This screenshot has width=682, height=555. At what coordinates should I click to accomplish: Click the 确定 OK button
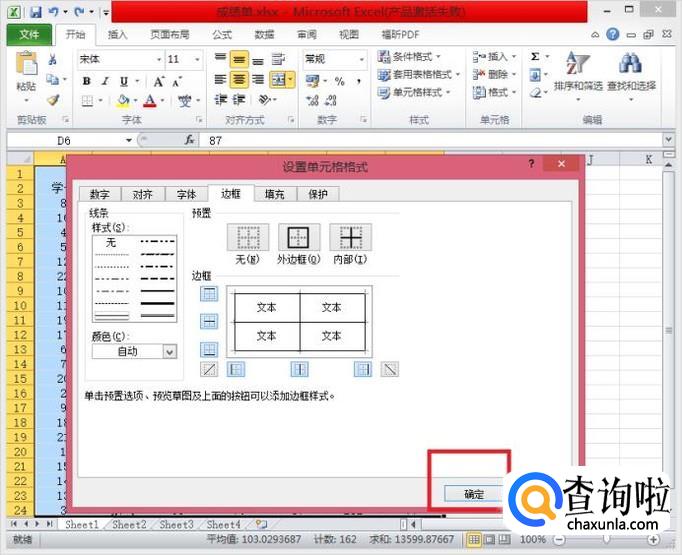(x=474, y=494)
